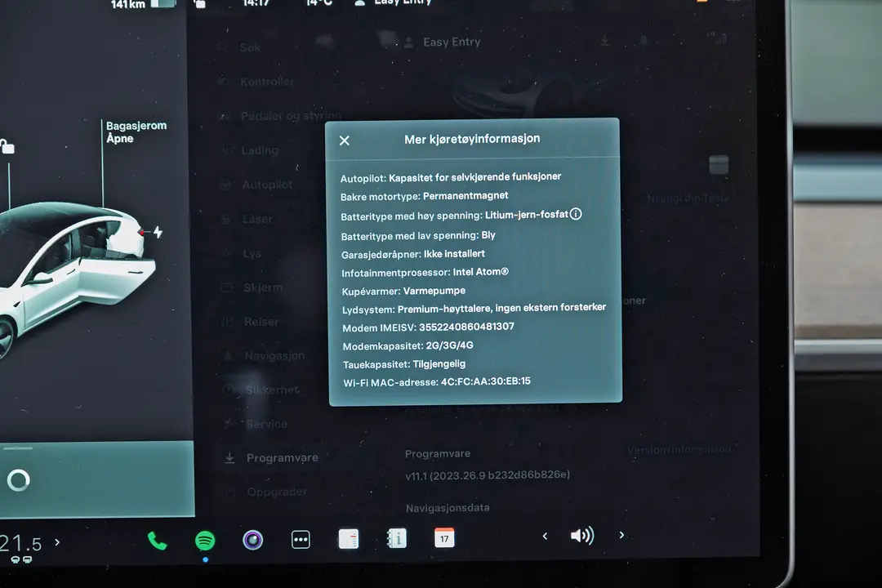882x588 pixels.
Task: Tap the Infotainmentprosessor: Intel Atom row
Action: point(425,272)
